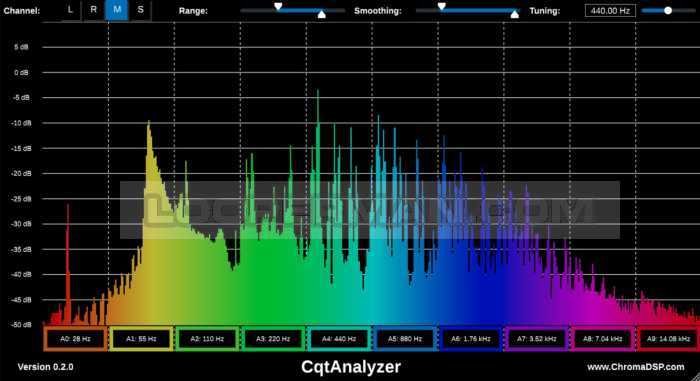This screenshot has width=700, height=381.
Task: Click the Range slider lower handle
Action: coord(321,15)
